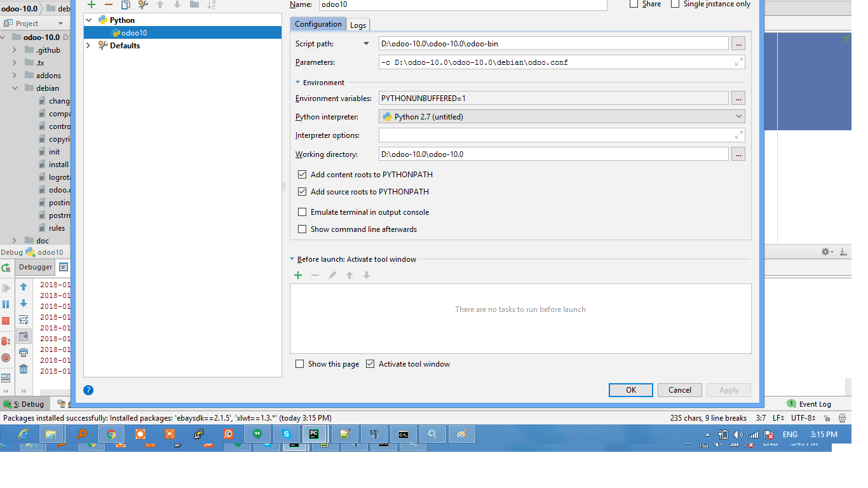
Task: Restore layout icon in Debug panel
Action: coord(6,377)
